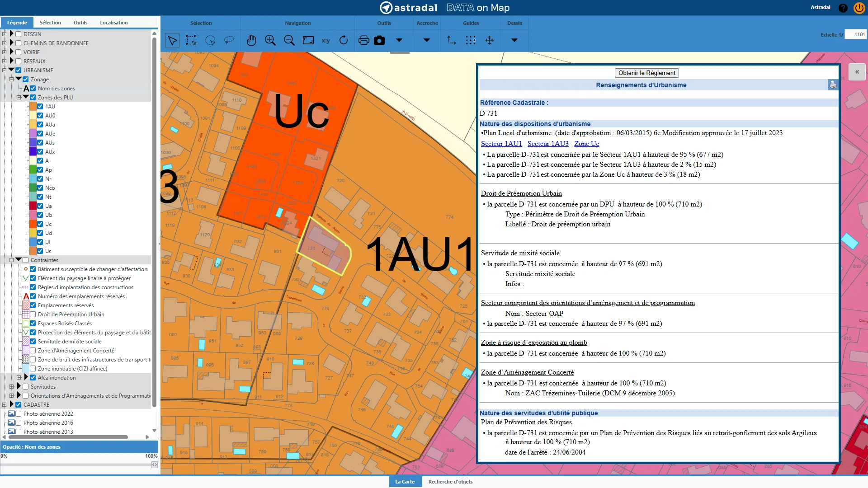
Task: Open the print tool in Outils
Action: pyautogui.click(x=363, y=40)
